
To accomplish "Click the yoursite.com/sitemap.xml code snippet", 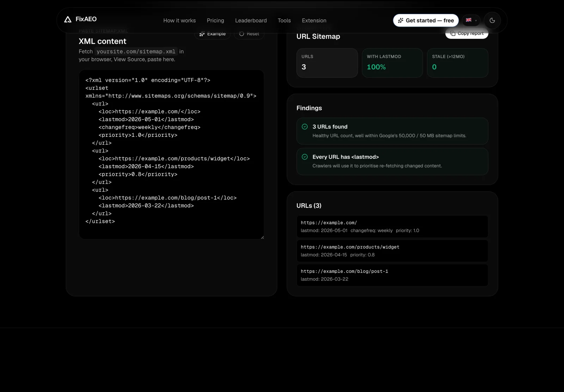I will (x=136, y=51).
